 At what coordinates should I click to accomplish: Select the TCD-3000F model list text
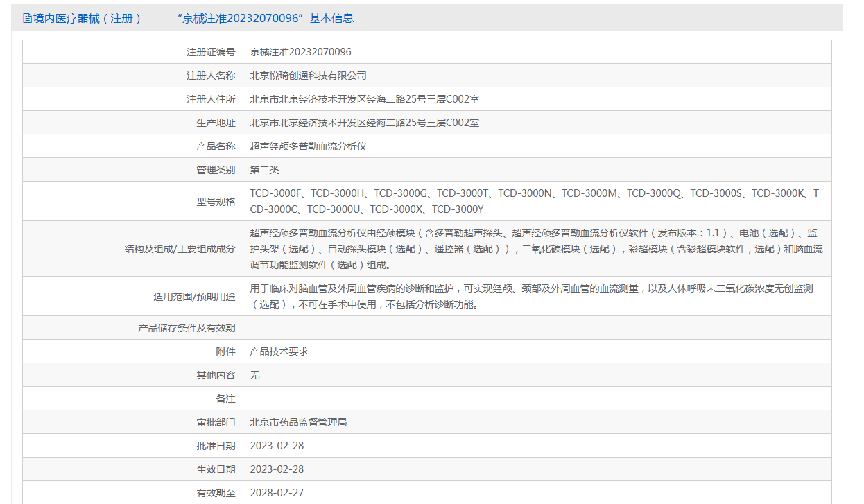[x=535, y=201]
